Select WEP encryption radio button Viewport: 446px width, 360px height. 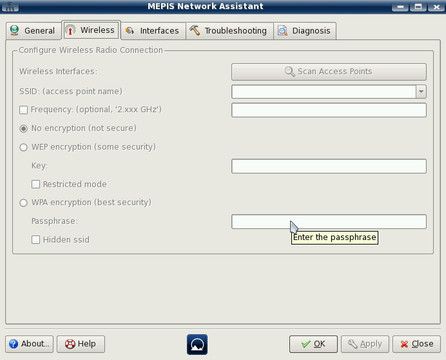pos(23,147)
